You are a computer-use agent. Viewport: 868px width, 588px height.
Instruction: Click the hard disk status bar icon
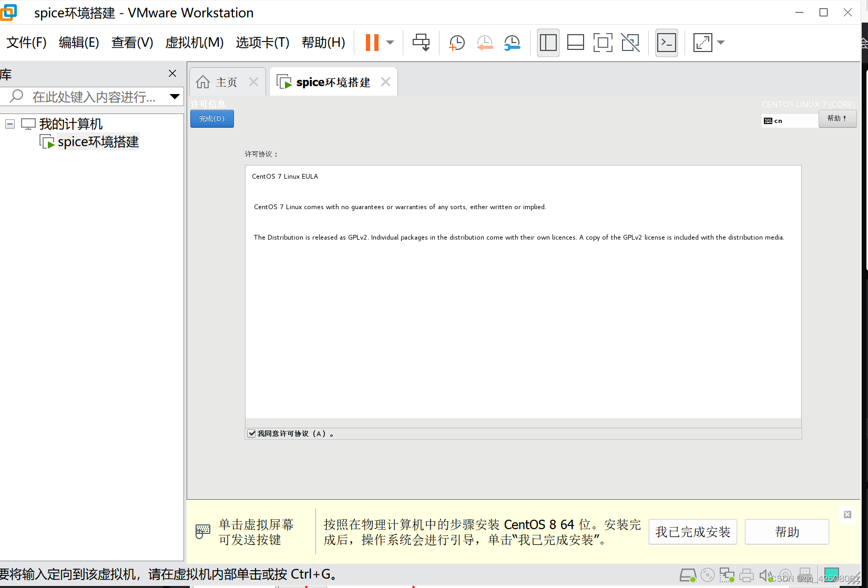(x=688, y=575)
